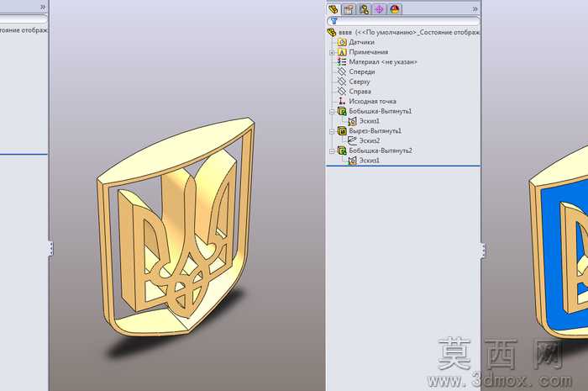Click the Вырез-Вытянуть1 cut-extrude icon

pos(342,131)
